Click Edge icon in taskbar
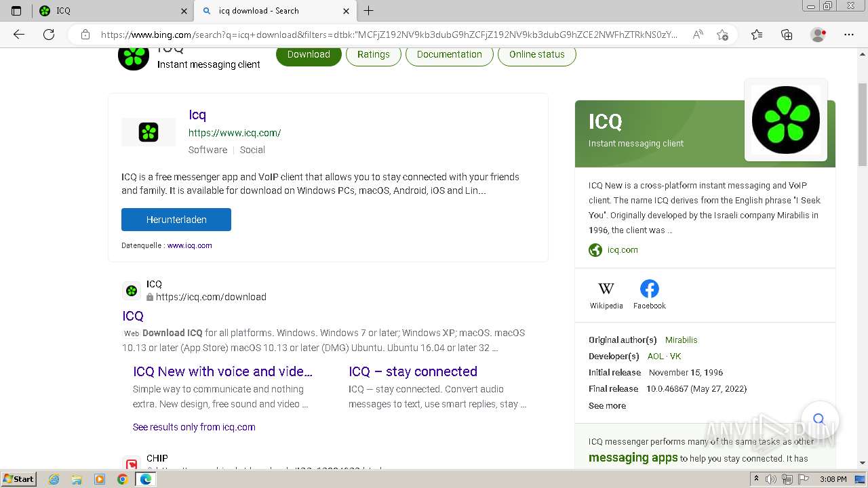Viewport: 868px width, 488px height. (x=145, y=479)
